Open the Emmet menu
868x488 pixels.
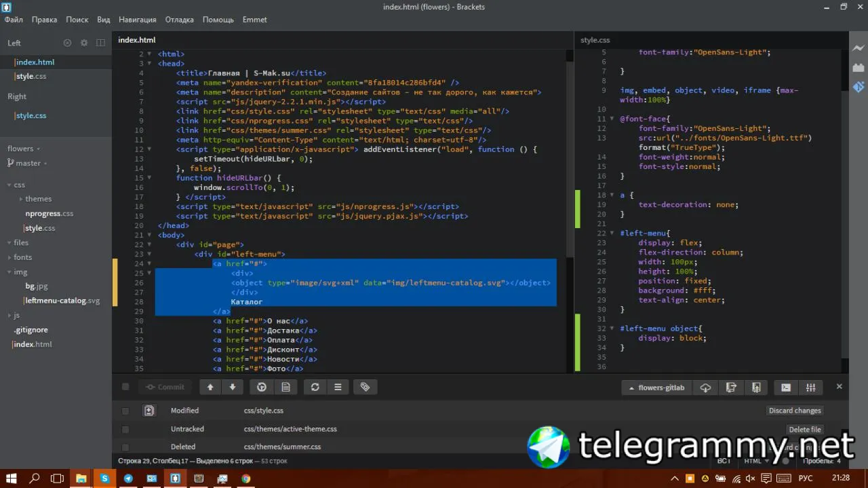tap(255, 20)
